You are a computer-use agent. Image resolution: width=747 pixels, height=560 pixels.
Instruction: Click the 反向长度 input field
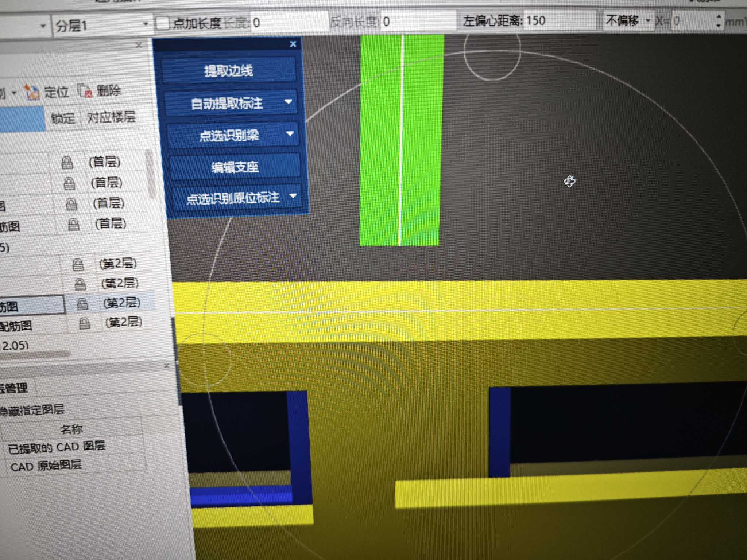click(x=418, y=21)
